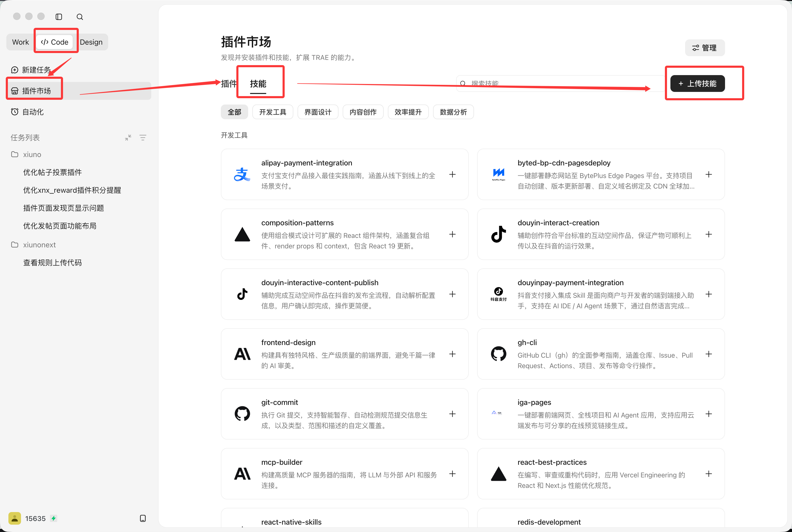Add the mcp-builder skill
This screenshot has height=532, width=792.
click(452, 474)
